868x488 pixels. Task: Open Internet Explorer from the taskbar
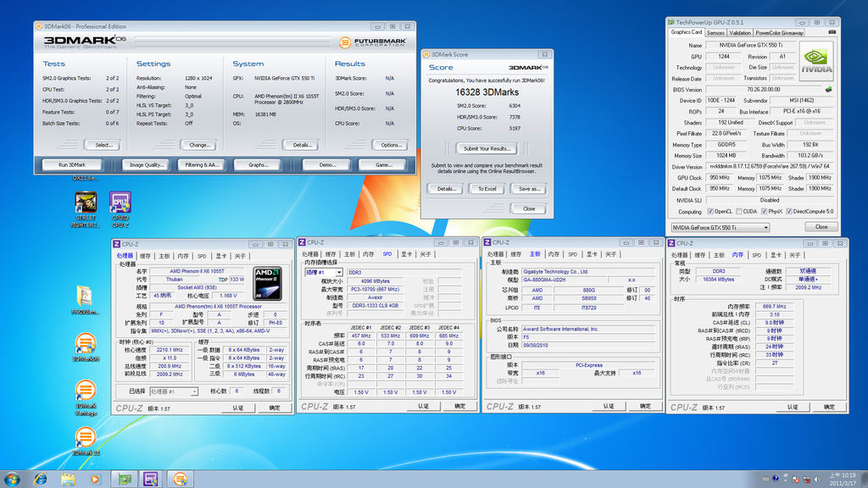coord(40,479)
